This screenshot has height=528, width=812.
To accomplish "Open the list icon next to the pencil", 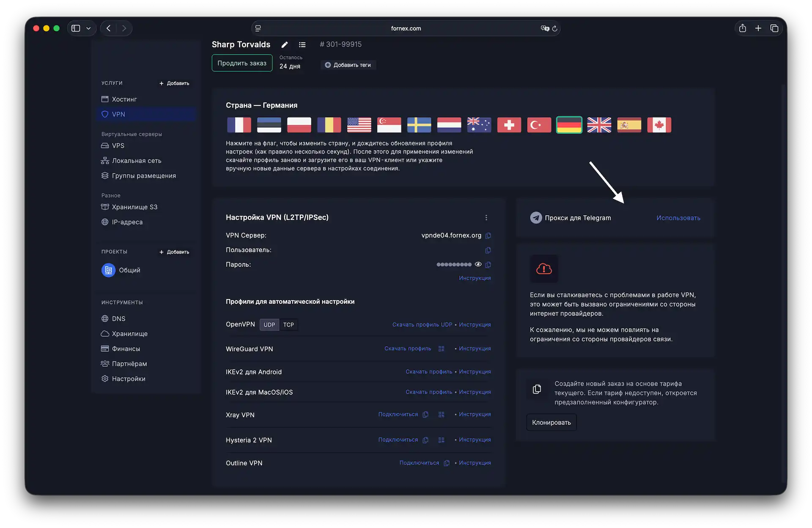I will point(302,45).
